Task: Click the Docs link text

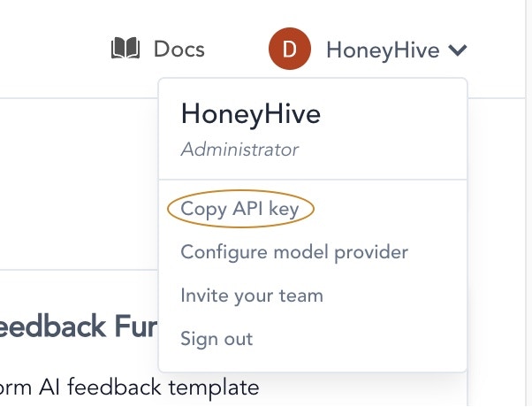Action: [179, 50]
